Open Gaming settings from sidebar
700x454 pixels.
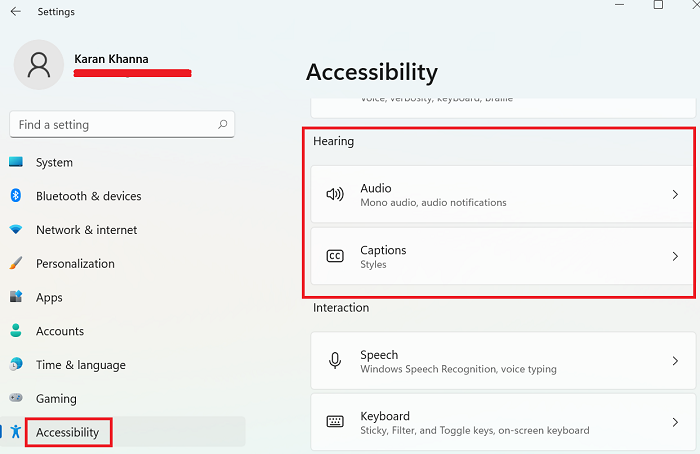pos(56,399)
